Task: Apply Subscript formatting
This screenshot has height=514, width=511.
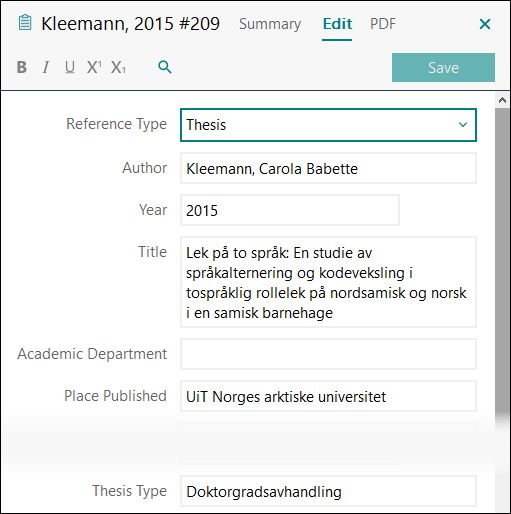Action: tap(118, 67)
